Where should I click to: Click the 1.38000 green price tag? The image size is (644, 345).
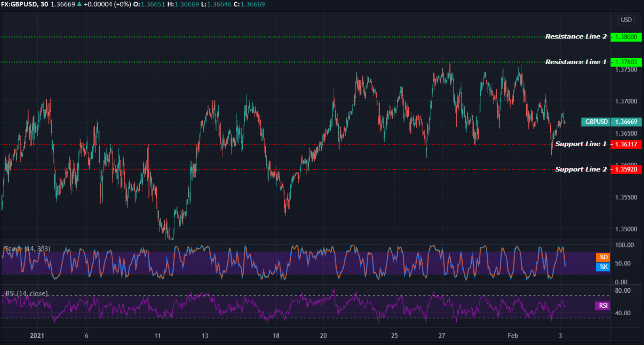click(626, 37)
